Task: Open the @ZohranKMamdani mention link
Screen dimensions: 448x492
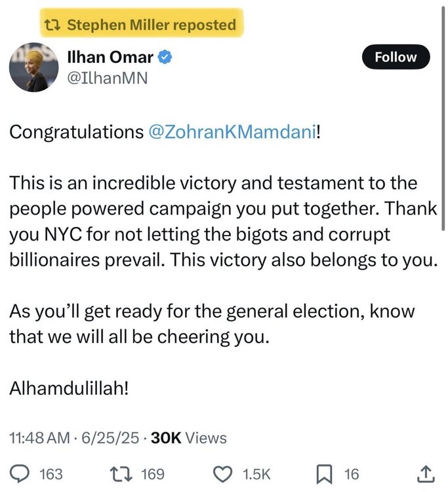Action: (232, 132)
